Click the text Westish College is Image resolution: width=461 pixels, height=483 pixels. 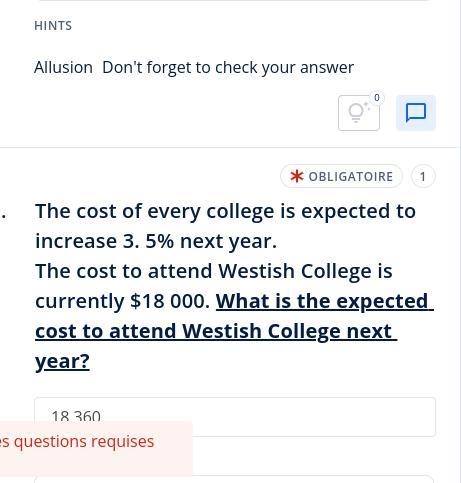(x=305, y=271)
